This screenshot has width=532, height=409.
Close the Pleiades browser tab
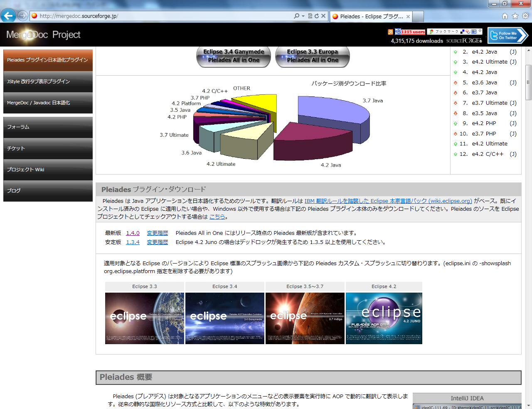coord(408,17)
